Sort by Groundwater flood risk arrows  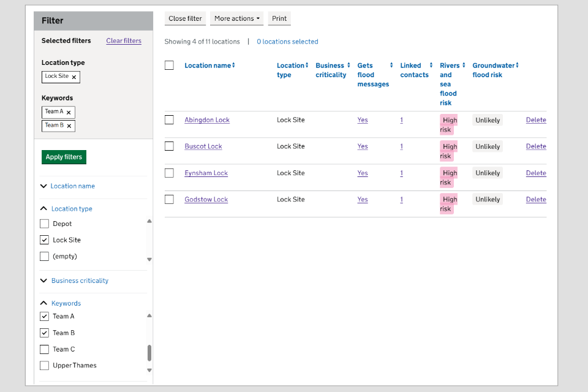pyautogui.click(x=517, y=66)
